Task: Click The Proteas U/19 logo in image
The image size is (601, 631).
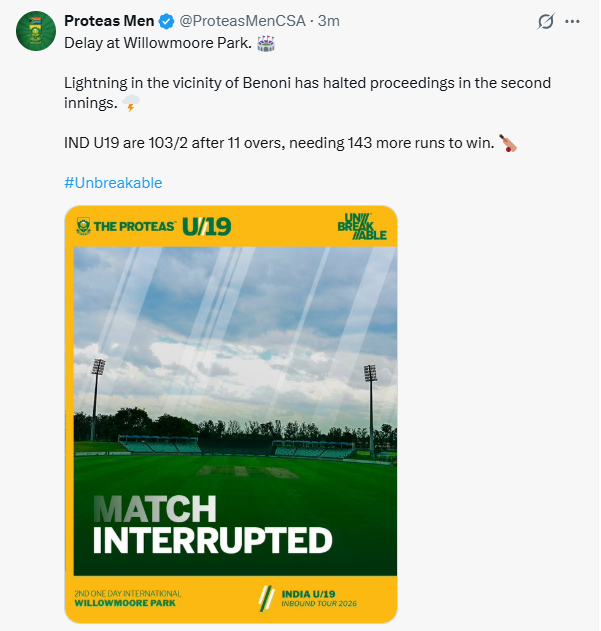Action: pos(153,227)
